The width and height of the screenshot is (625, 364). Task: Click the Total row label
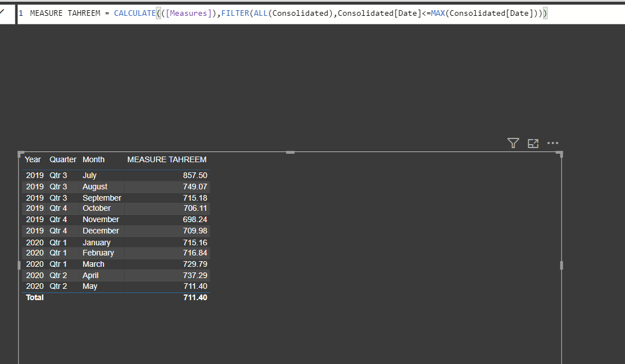tap(34, 297)
